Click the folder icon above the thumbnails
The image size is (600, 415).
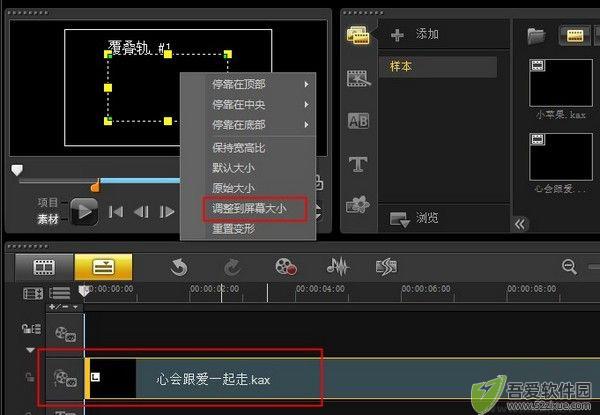[536, 36]
